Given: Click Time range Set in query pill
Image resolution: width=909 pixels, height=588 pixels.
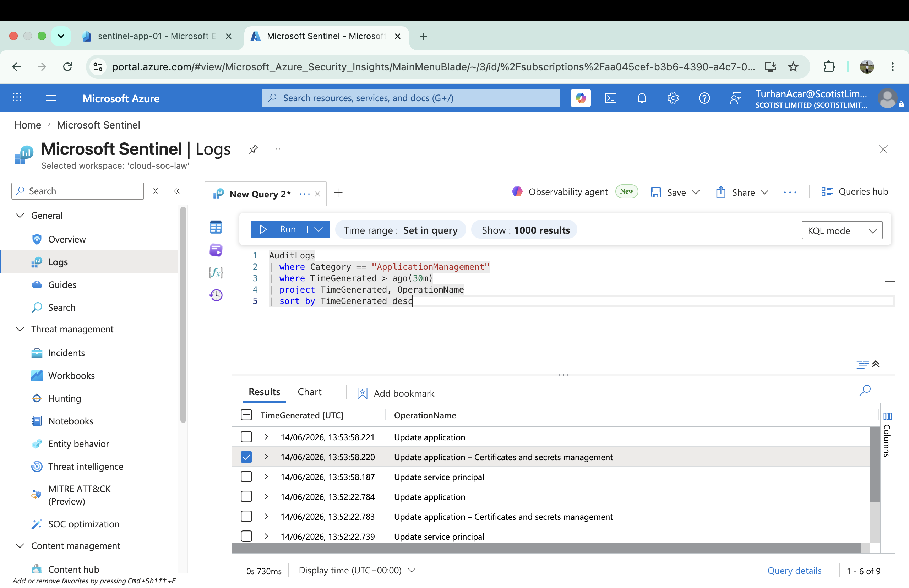Looking at the screenshot, I should pyautogui.click(x=401, y=230).
